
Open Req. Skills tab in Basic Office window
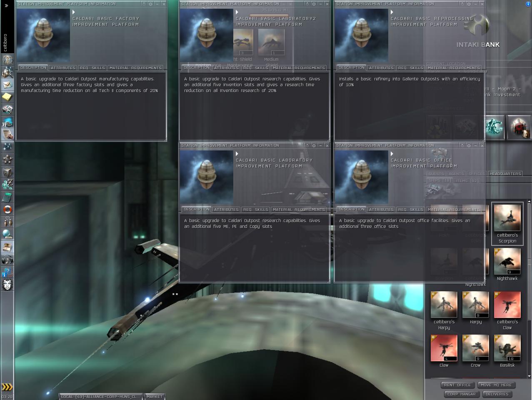[411, 210]
